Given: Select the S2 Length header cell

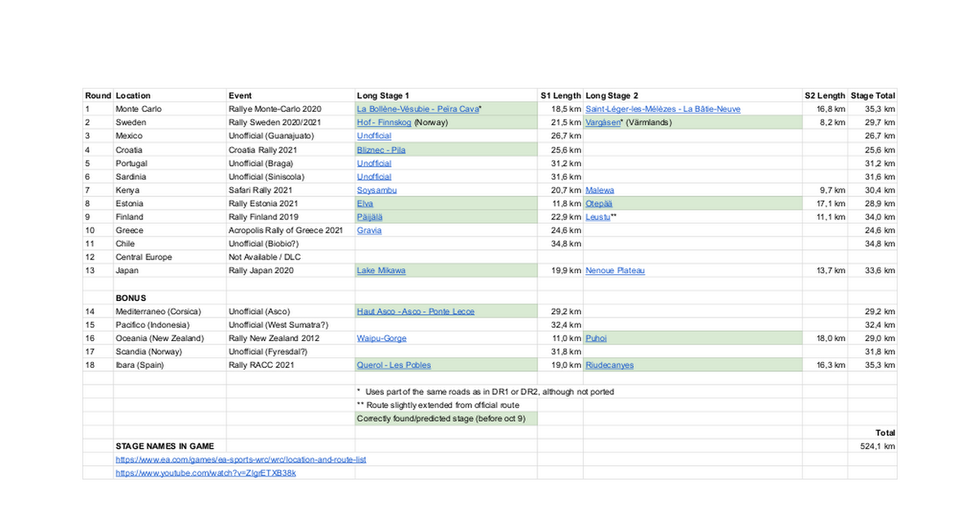Looking at the screenshot, I should point(825,95).
